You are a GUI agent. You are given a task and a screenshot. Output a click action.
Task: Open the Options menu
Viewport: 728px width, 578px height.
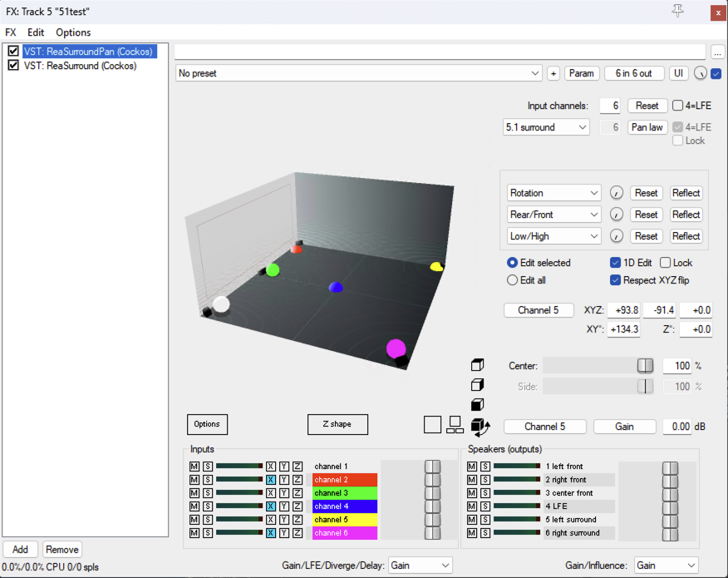tap(73, 32)
